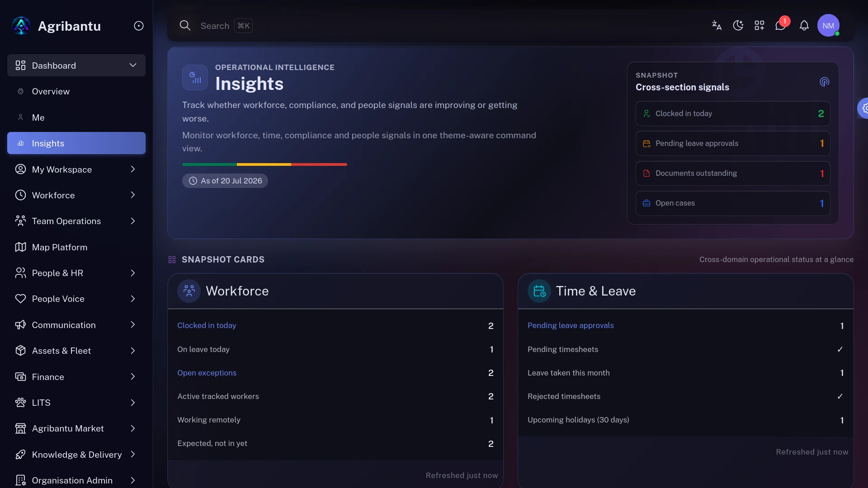
Task: Click the As of 20 Jul 2026 chip
Action: 225,181
